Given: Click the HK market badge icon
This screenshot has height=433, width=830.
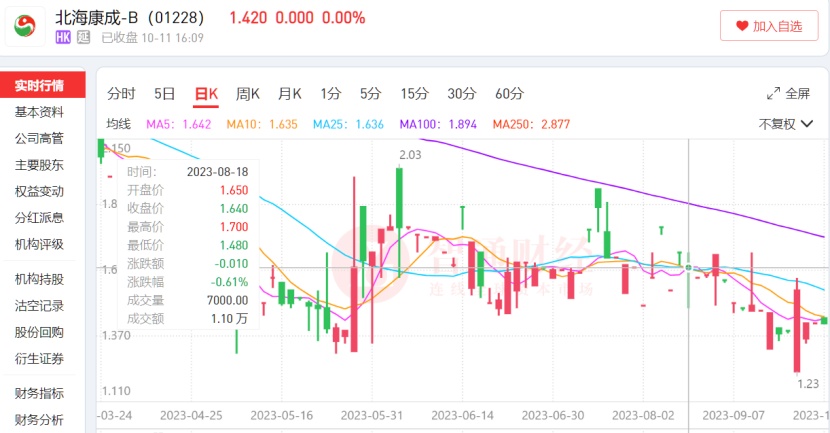Looking at the screenshot, I should point(63,38).
